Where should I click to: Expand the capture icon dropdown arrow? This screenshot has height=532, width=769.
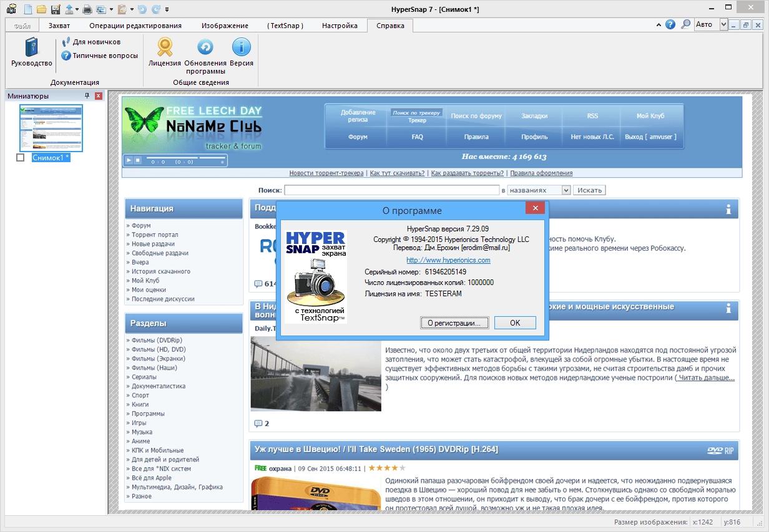click(110, 10)
